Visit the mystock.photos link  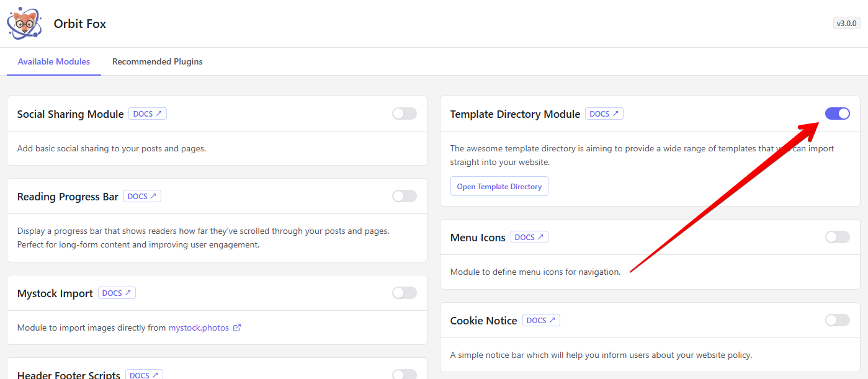click(199, 328)
